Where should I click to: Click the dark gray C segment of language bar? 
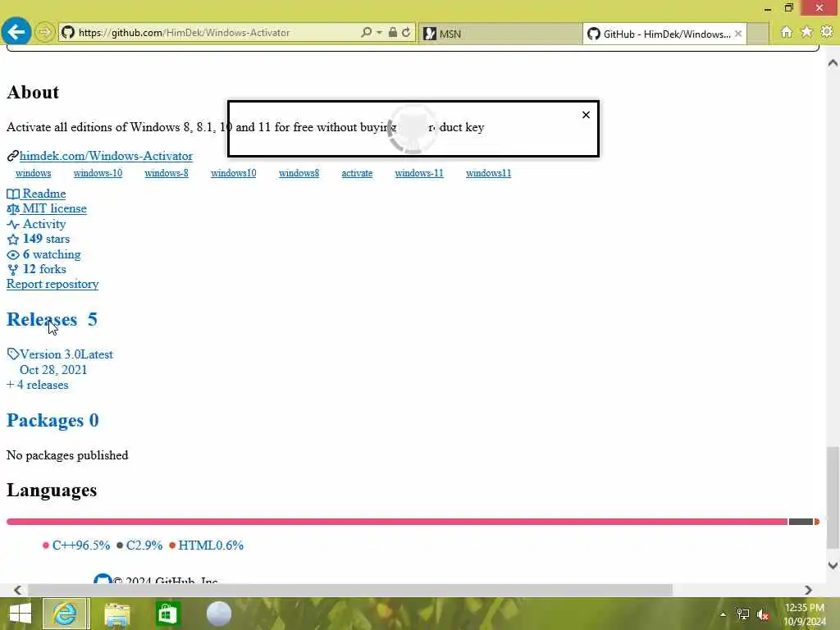(801, 522)
